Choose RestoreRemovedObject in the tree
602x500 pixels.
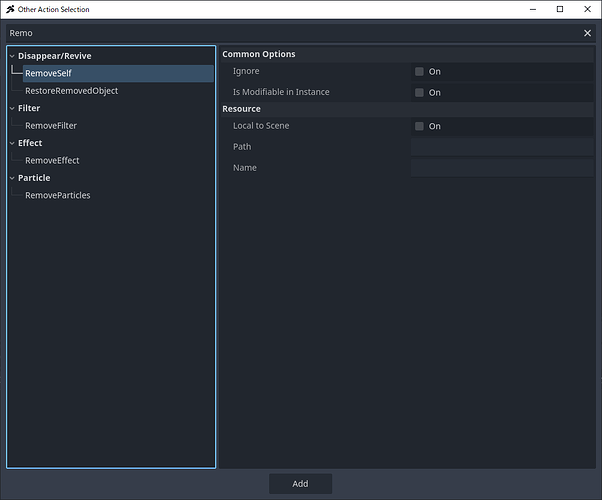point(71,91)
